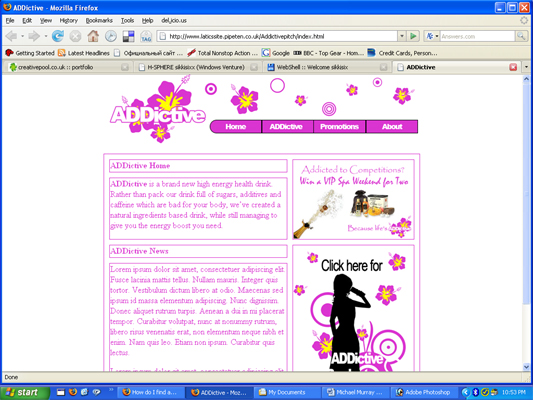Click the VIP Spa Weekend competition banner

(x=353, y=199)
